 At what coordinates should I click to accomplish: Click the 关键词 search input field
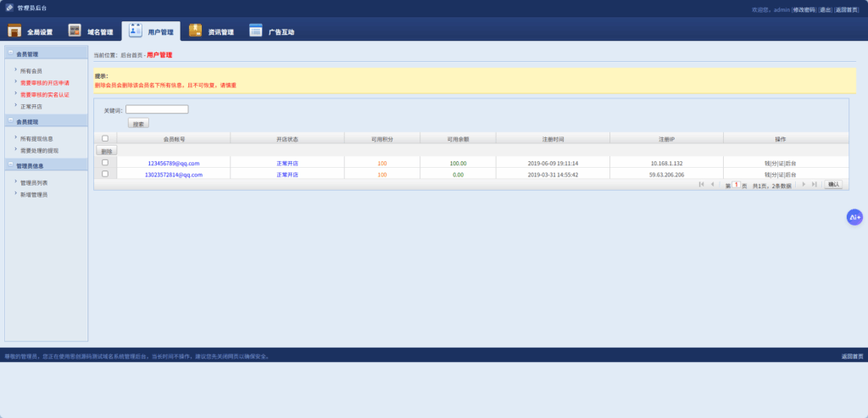pyautogui.click(x=157, y=109)
